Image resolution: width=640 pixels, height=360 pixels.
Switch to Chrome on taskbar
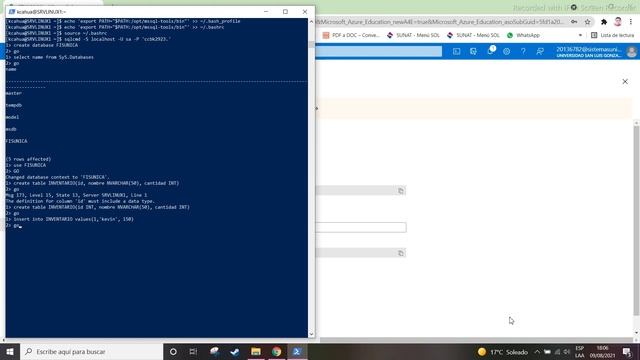(276, 351)
